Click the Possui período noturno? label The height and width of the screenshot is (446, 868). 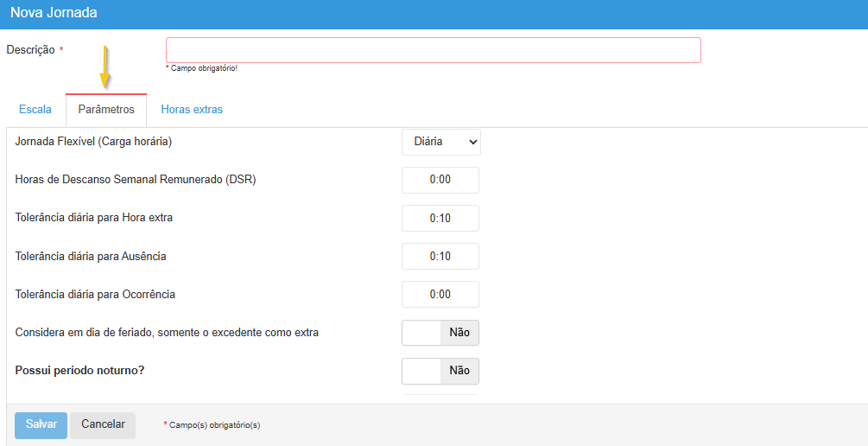[79, 371]
